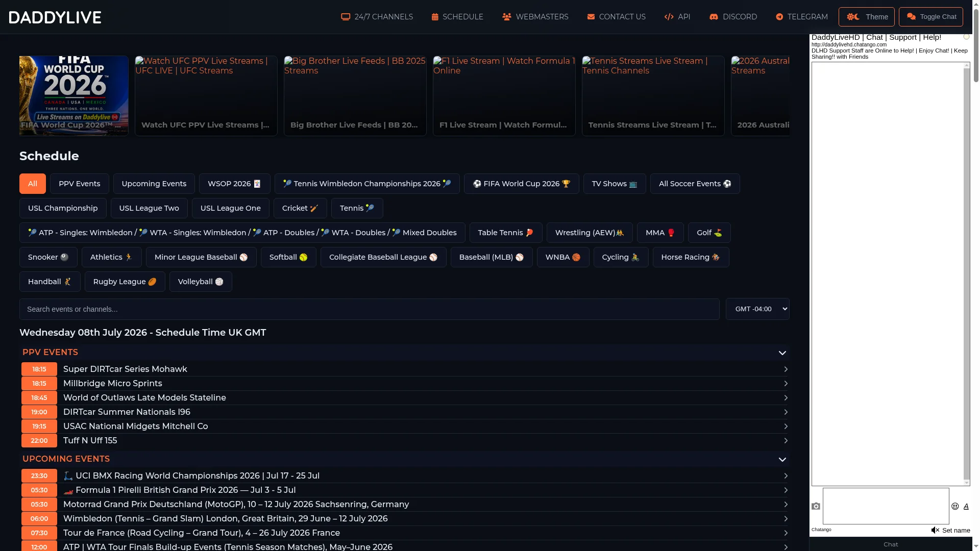This screenshot has width=980, height=551.
Task: Expand Tour de France row
Action: coord(404,533)
